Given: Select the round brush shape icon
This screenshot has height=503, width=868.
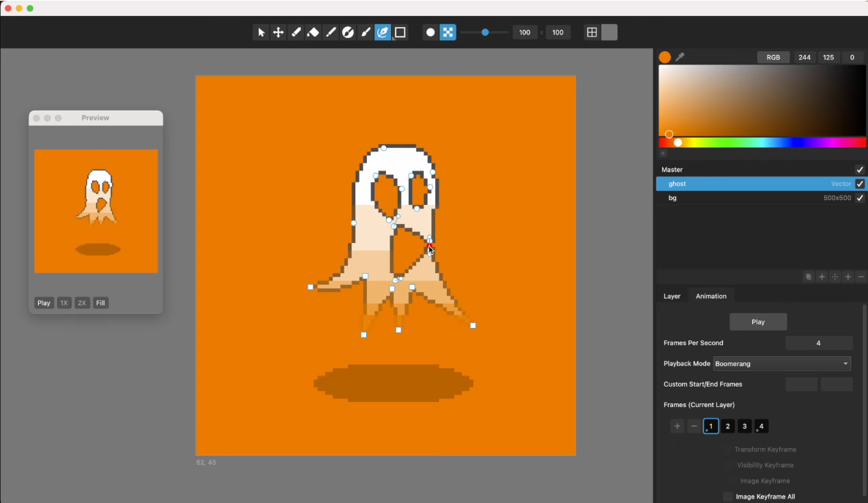Looking at the screenshot, I should click(x=431, y=32).
